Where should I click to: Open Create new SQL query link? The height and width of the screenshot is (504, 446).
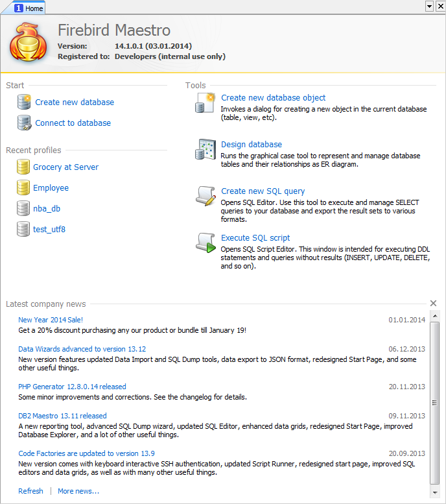click(x=263, y=191)
